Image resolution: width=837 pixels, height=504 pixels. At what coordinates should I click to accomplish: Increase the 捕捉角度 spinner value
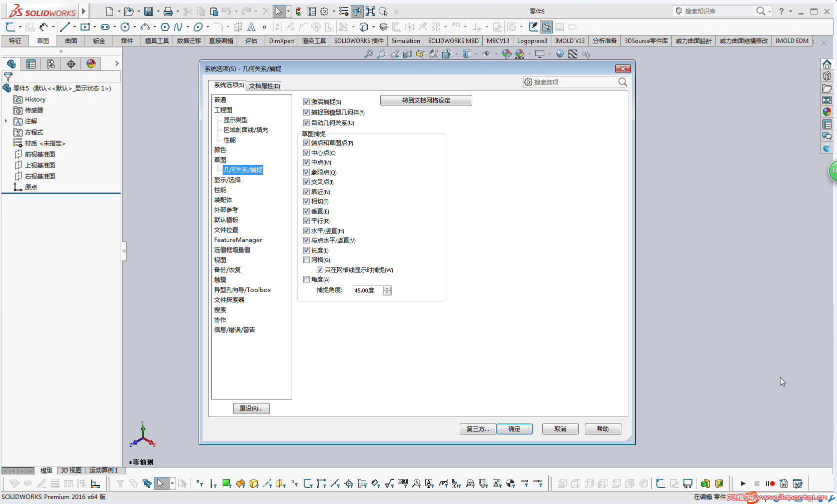(387, 288)
